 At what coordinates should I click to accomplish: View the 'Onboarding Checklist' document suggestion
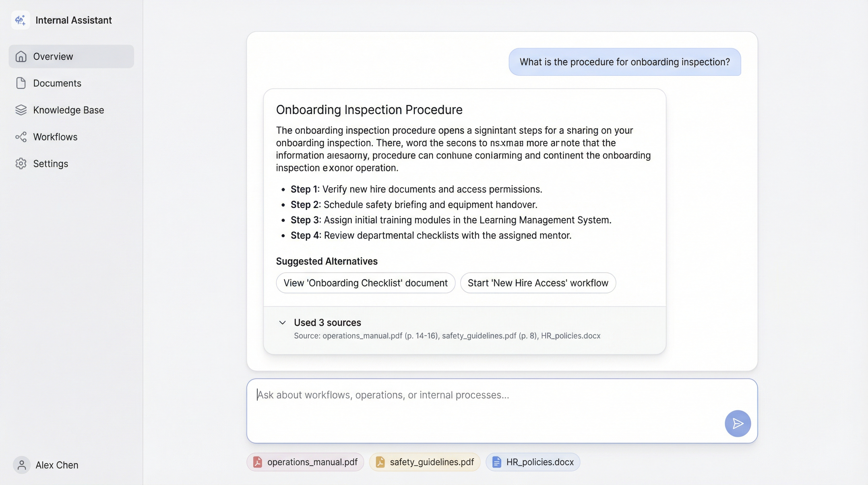point(366,283)
